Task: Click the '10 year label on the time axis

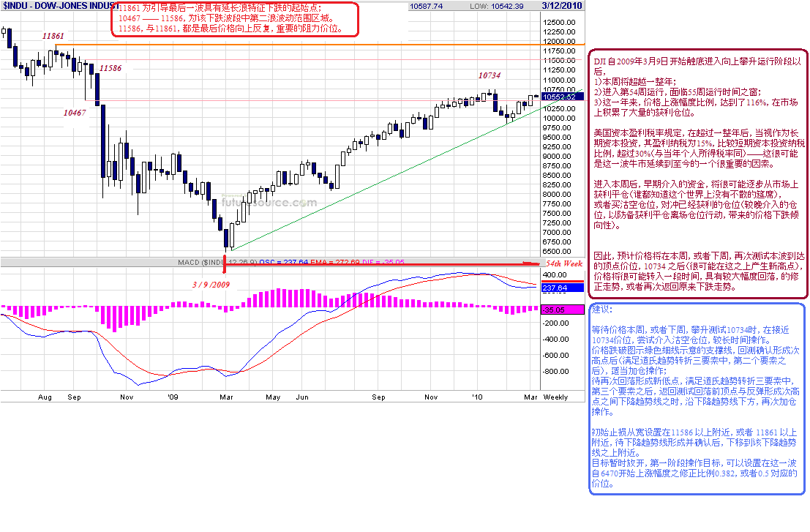Action: click(x=477, y=397)
